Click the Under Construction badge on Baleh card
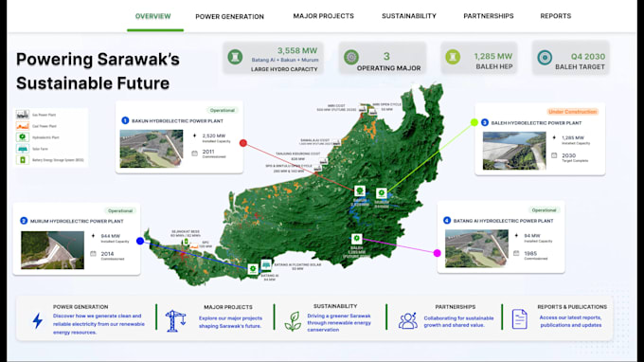 pos(572,112)
